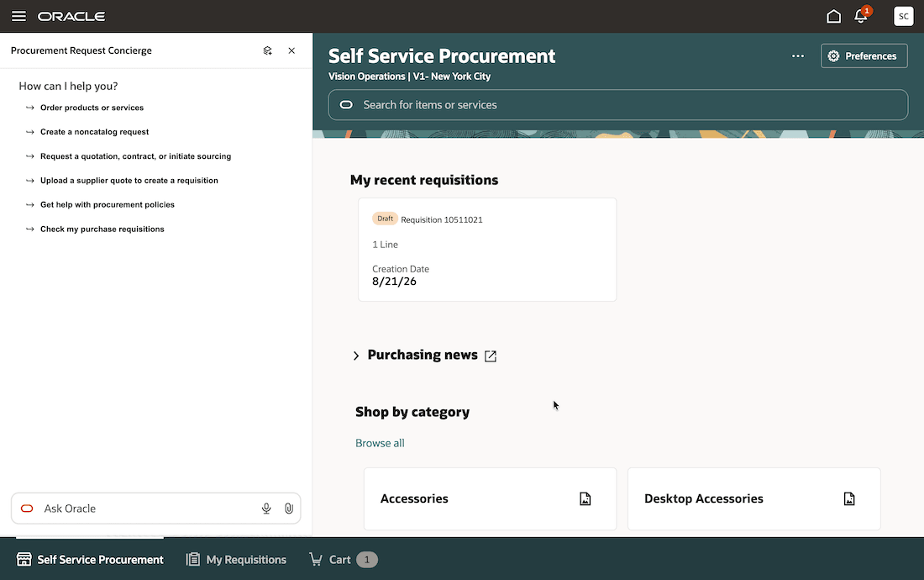The image size is (924, 580).
Task: Expand the Purchasing news section
Action: click(x=356, y=356)
